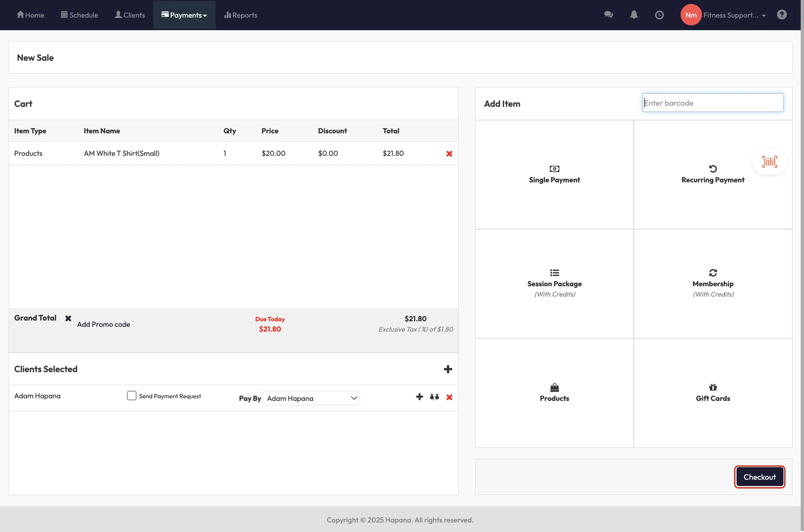The image size is (804, 532).
Task: Click plus icon in Clients Selected header
Action: click(448, 369)
